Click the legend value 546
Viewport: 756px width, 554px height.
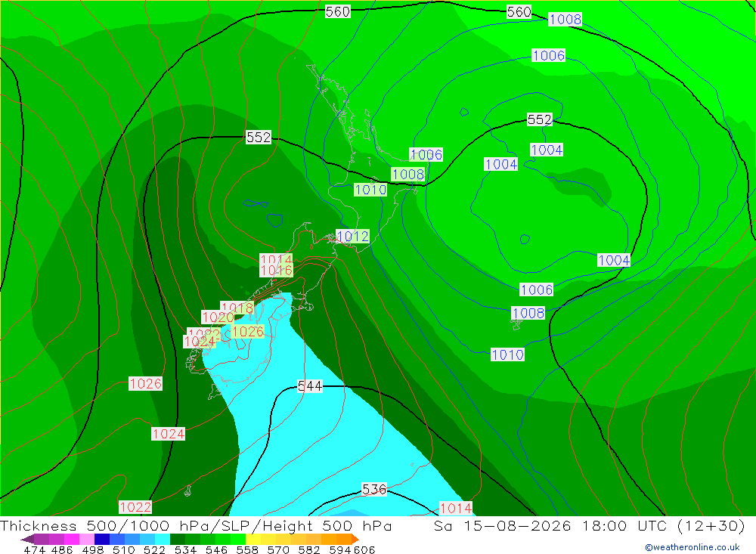[x=216, y=549]
